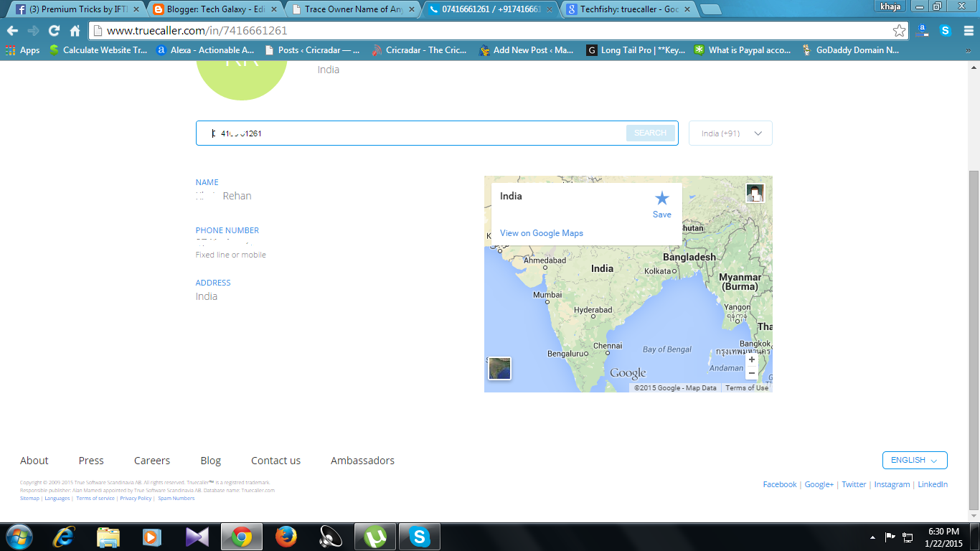
Task: Visit the Instagram social link
Action: (892, 484)
